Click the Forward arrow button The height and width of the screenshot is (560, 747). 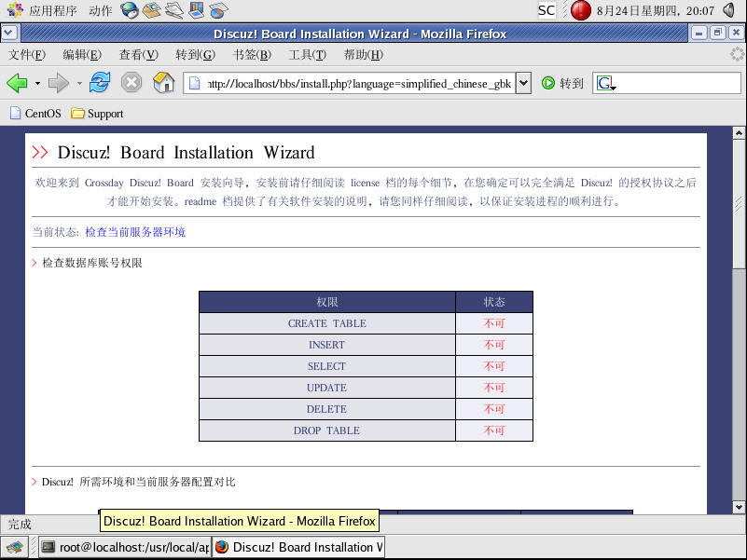[x=59, y=83]
